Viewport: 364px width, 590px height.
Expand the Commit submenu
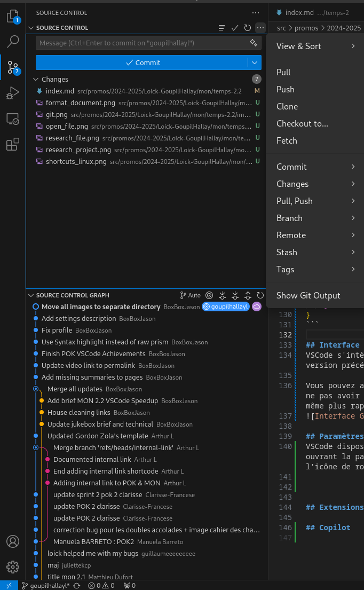315,167
